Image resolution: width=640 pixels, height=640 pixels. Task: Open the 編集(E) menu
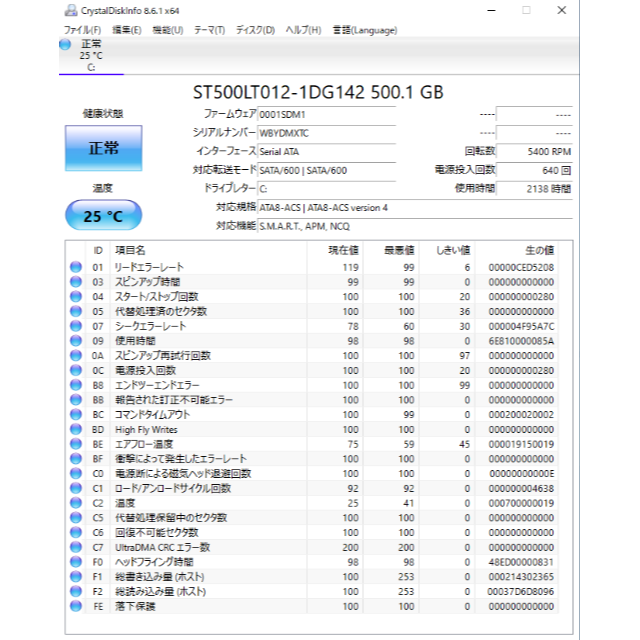click(x=127, y=30)
